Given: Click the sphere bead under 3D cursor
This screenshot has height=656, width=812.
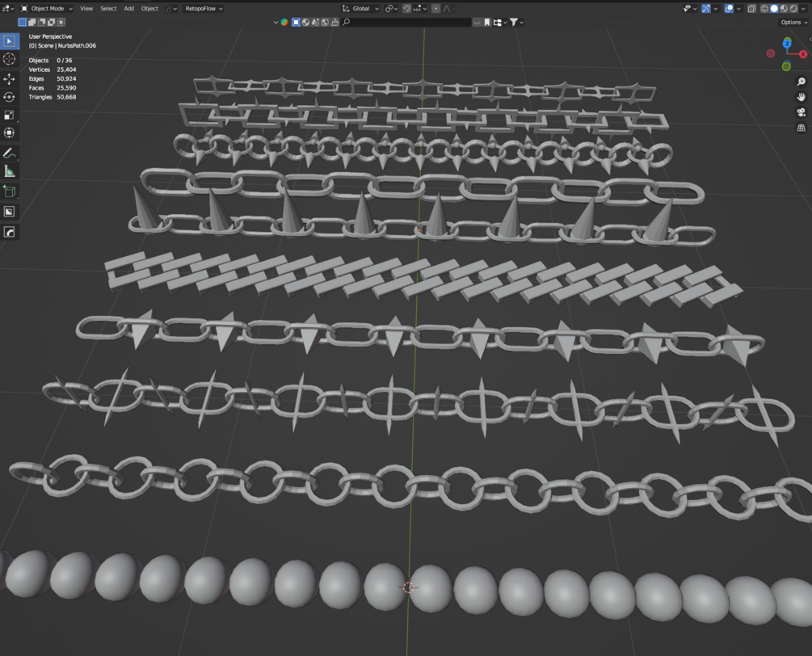Looking at the screenshot, I should tap(431, 589).
